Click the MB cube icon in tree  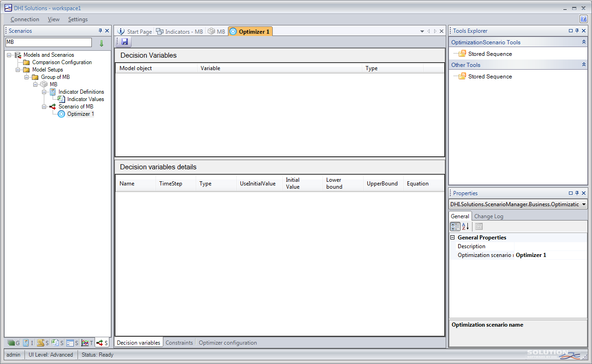click(44, 84)
